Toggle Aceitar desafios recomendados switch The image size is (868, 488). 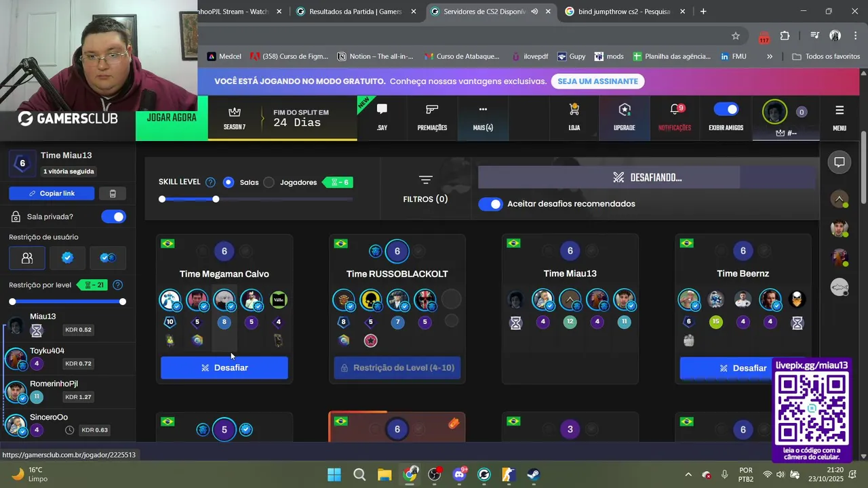point(490,204)
